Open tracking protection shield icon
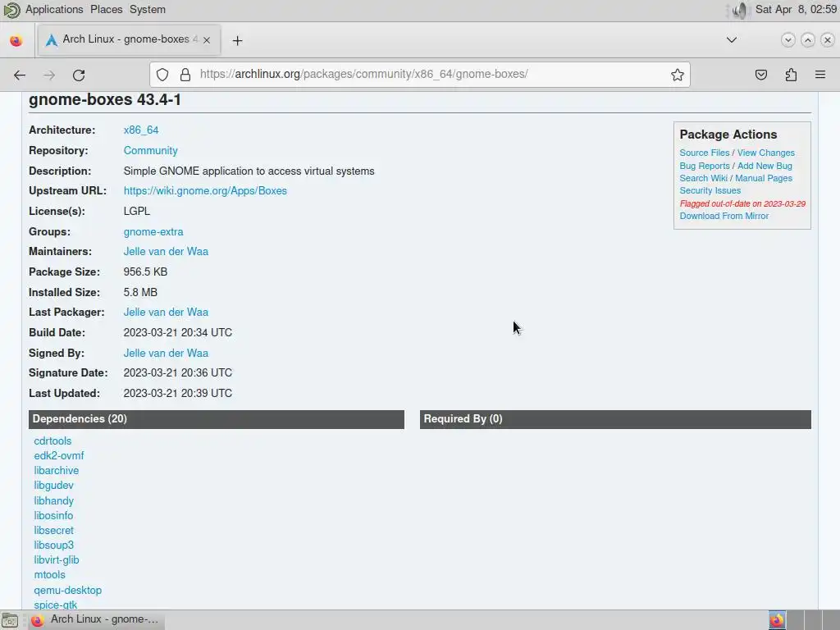The height and width of the screenshot is (630, 840). coord(162,75)
